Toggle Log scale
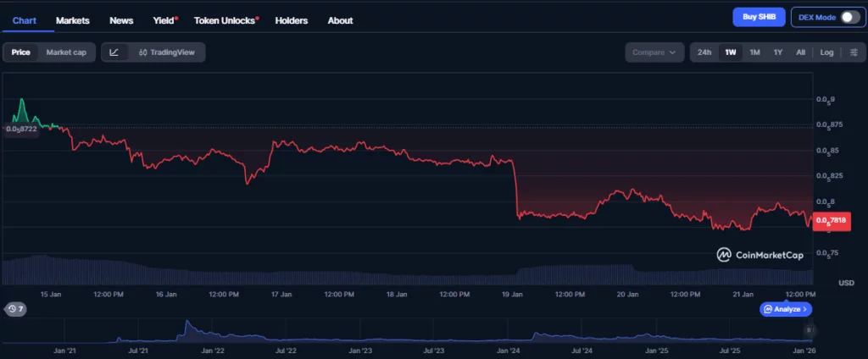The height and width of the screenshot is (359, 868). (826, 52)
